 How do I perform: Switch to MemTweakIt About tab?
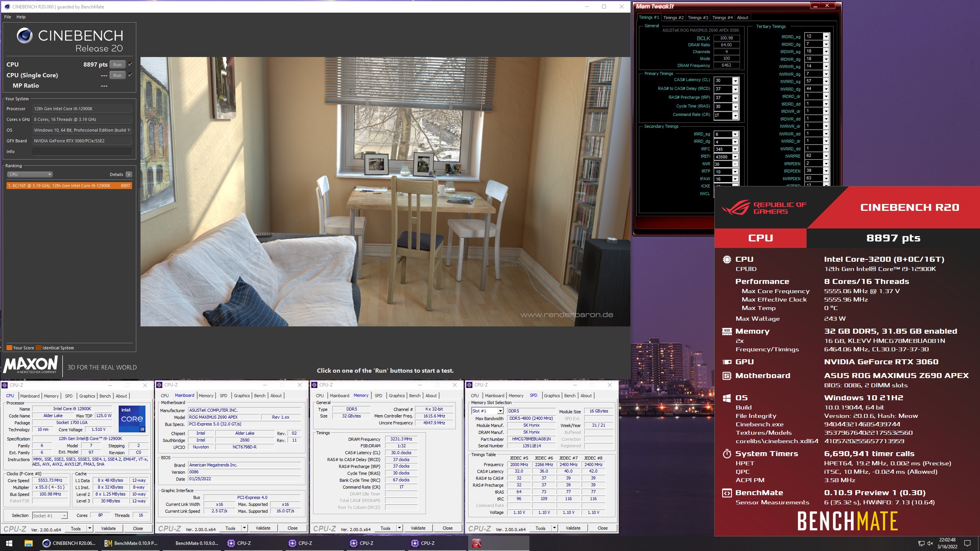point(742,18)
